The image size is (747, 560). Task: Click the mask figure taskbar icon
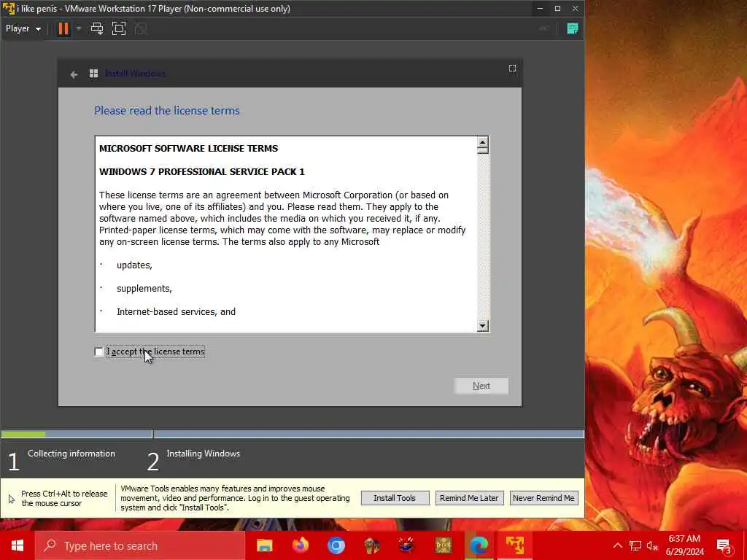tap(371, 545)
